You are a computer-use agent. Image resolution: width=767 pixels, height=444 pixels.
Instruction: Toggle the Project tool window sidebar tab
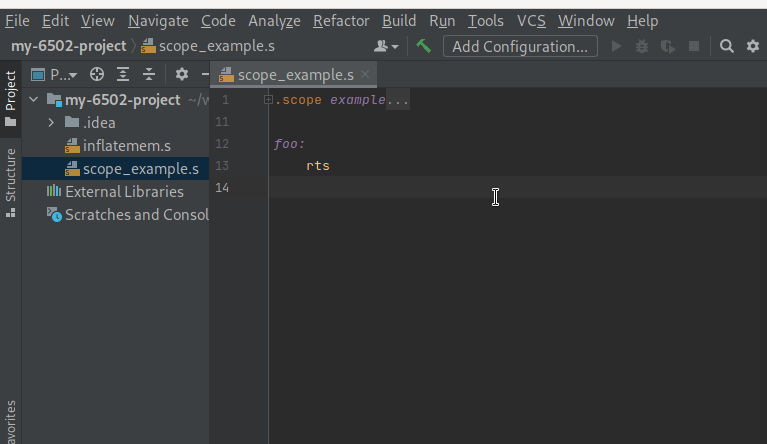(x=10, y=99)
